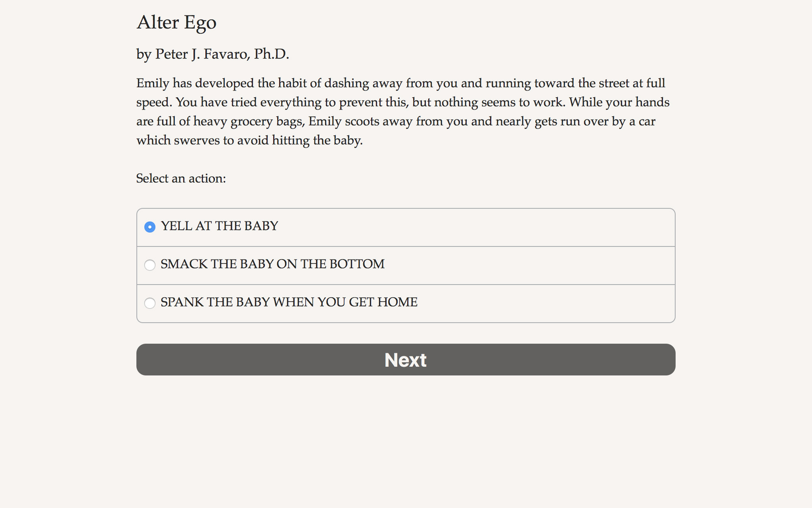Click the author credit for Peter J. Favaro
Image resolution: width=812 pixels, height=508 pixels.
point(213,54)
